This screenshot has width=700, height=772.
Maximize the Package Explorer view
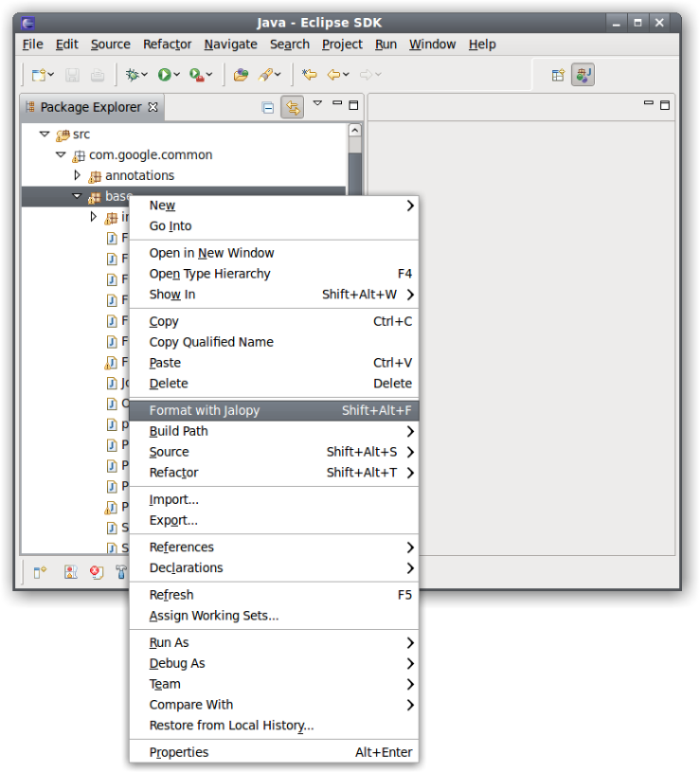coord(353,105)
